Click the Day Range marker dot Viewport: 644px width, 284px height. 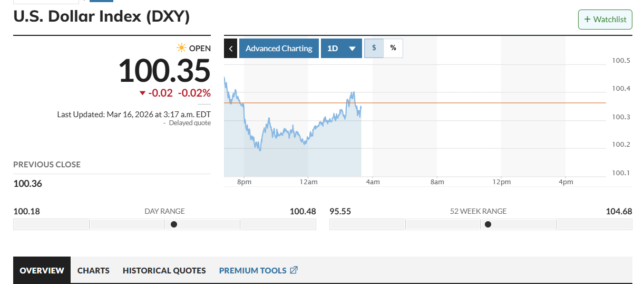click(x=174, y=224)
